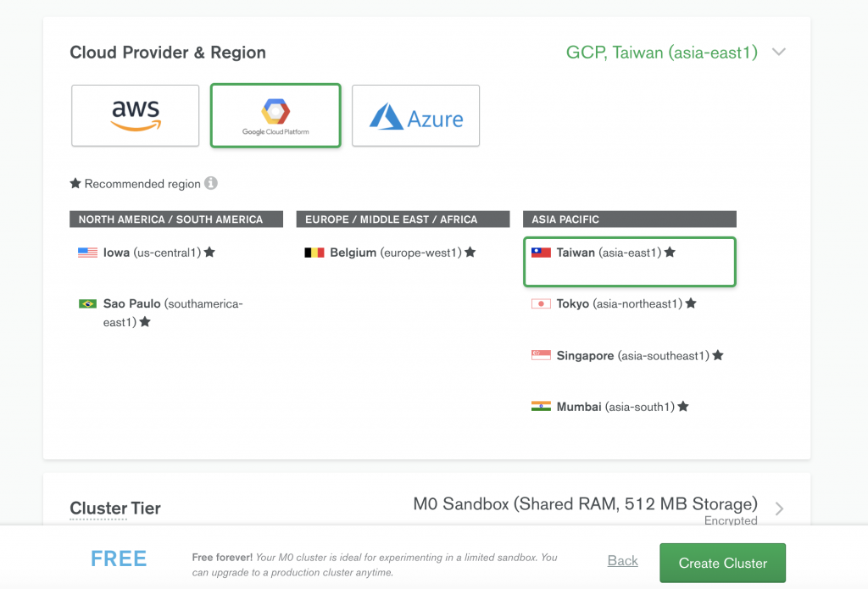The height and width of the screenshot is (589, 868).
Task: Expand the Cluster Tier section chevron
Action: (780, 508)
